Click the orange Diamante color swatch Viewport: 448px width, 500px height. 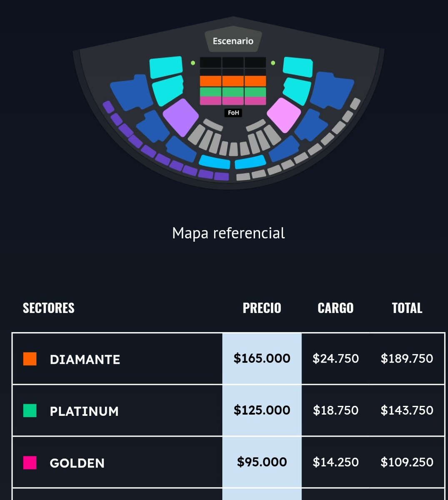click(x=30, y=359)
